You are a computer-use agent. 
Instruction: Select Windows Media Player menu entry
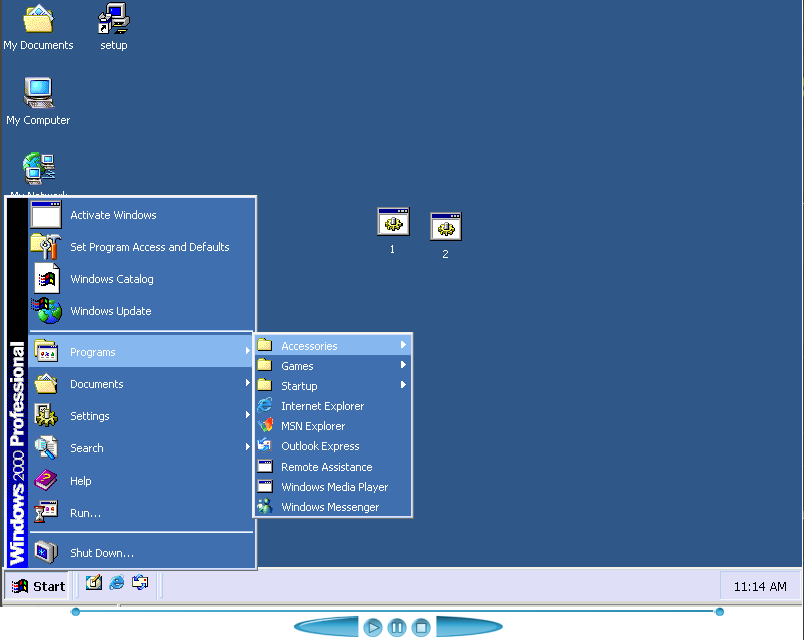point(333,486)
